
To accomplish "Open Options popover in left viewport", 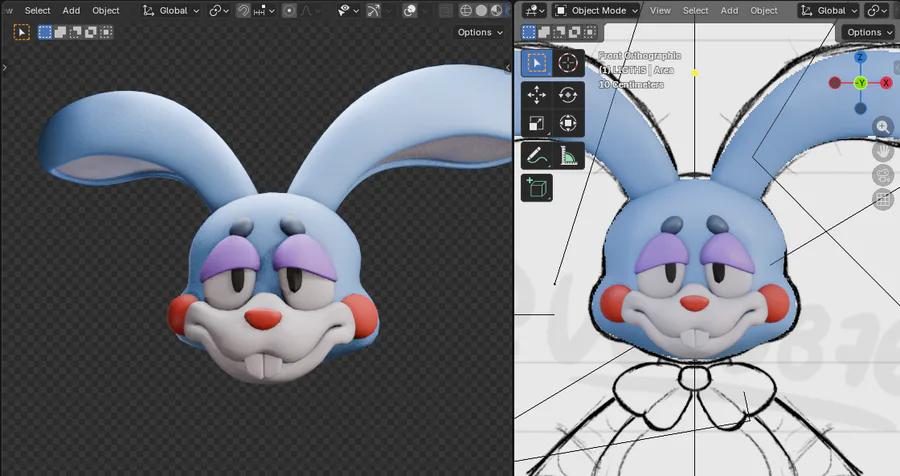I will [x=480, y=32].
